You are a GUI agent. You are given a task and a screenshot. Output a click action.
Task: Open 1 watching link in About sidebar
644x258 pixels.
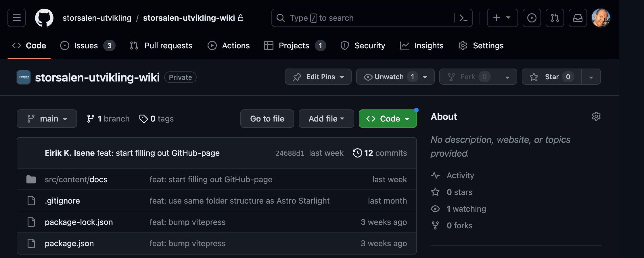[458, 209]
